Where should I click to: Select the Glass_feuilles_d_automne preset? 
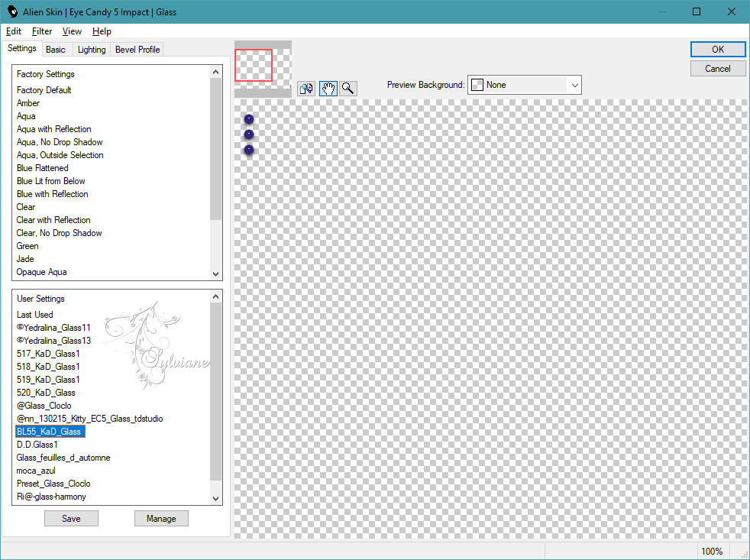click(63, 458)
